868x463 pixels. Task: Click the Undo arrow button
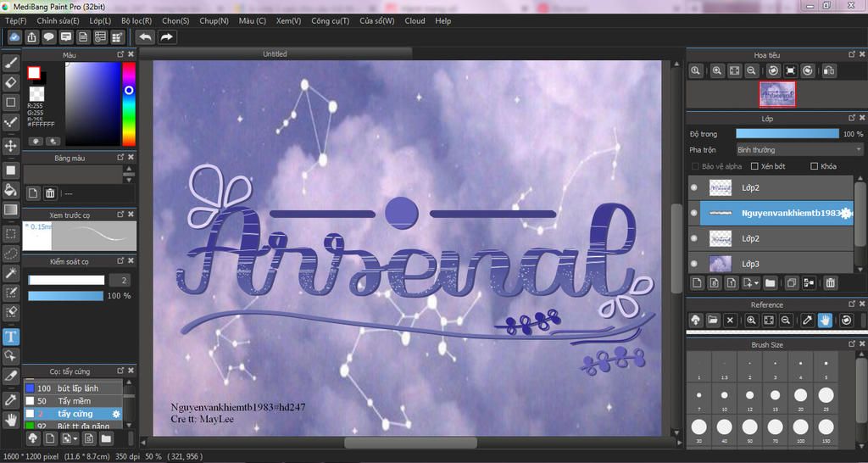click(146, 37)
